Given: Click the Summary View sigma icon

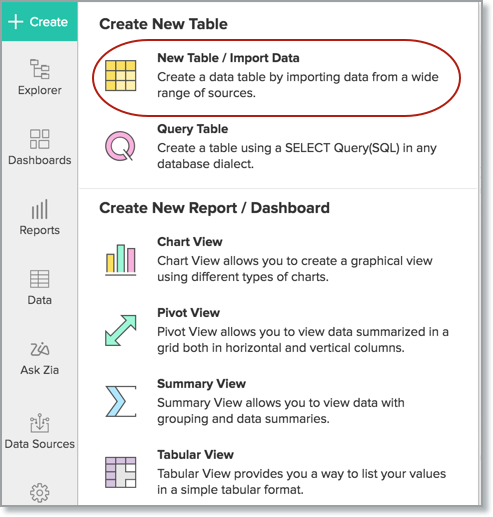Looking at the screenshot, I should [121, 401].
